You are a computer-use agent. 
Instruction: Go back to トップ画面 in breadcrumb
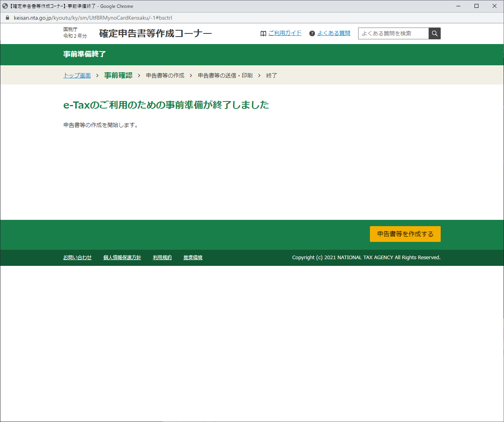pos(77,76)
